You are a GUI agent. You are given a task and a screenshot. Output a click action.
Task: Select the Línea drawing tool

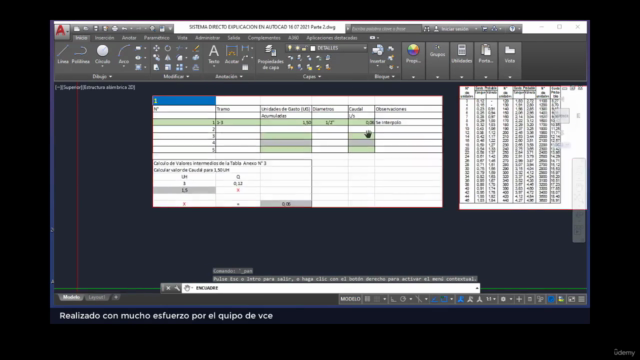(x=63, y=54)
